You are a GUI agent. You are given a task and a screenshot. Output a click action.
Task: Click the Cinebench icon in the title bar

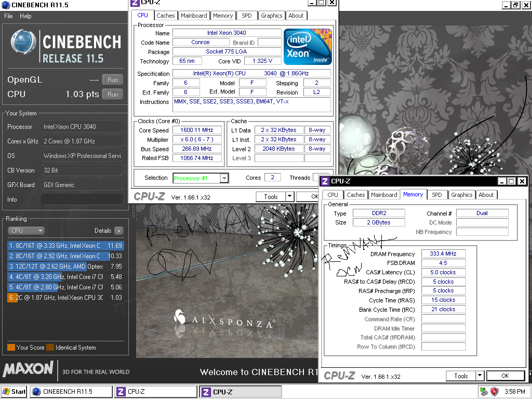[x=5, y=5]
